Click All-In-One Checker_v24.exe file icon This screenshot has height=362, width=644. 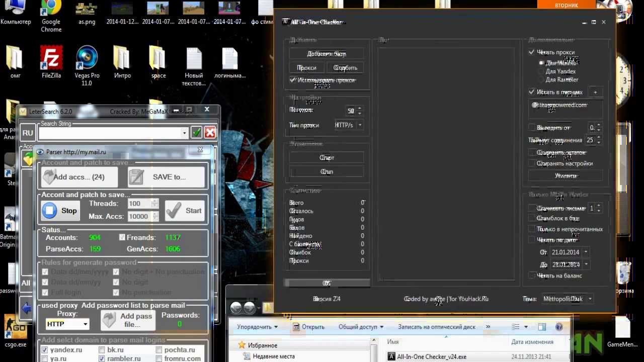391,357
